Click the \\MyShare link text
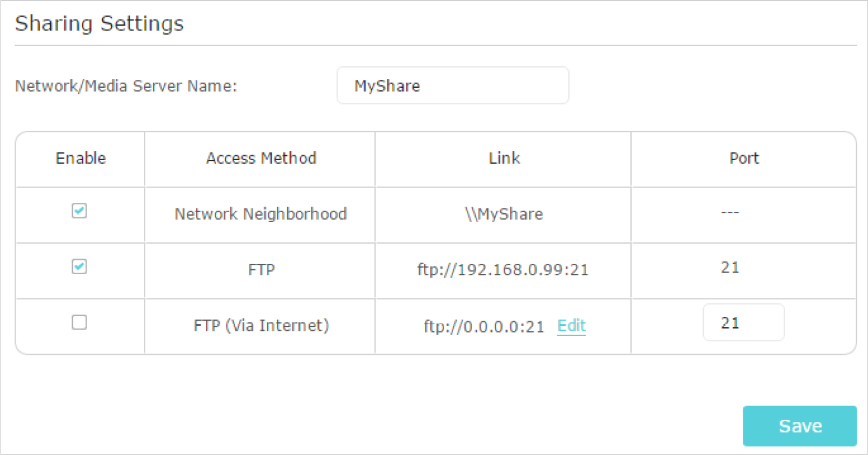The width and height of the screenshot is (868, 455). coord(503,214)
